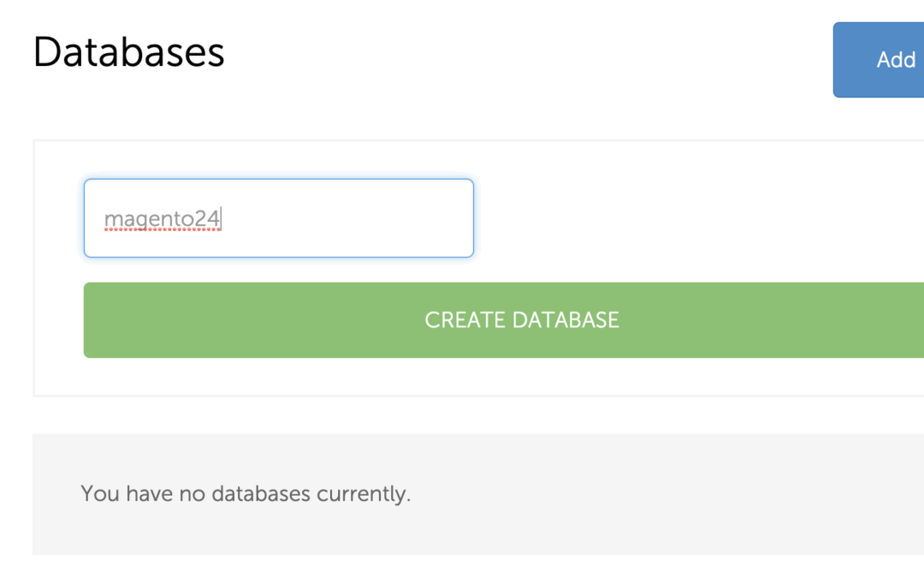Screen dimensions: 924x578
Task: Click the word 'DATABASE' on green button
Action: (x=566, y=320)
